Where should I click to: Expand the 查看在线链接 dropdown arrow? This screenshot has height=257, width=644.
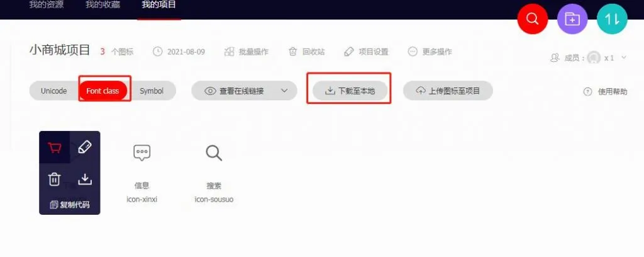[x=284, y=91]
